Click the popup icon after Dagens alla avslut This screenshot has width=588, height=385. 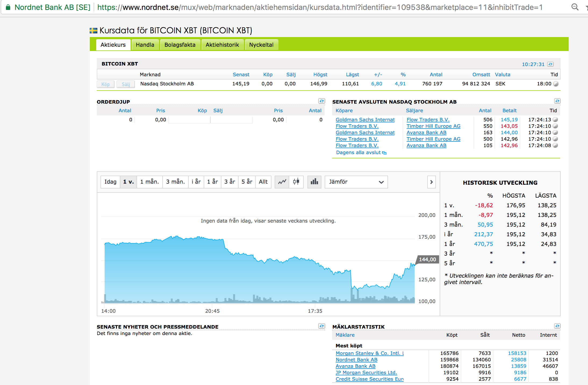(384, 153)
